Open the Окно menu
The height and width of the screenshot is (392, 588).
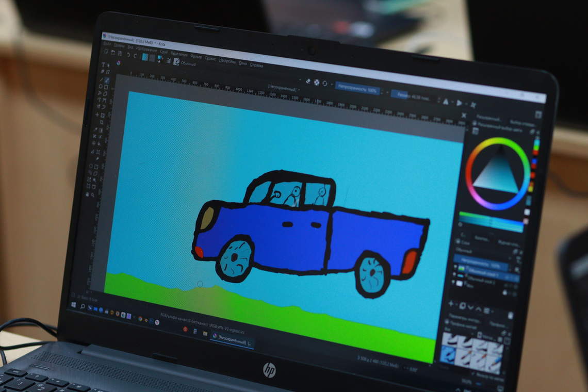[242, 63]
